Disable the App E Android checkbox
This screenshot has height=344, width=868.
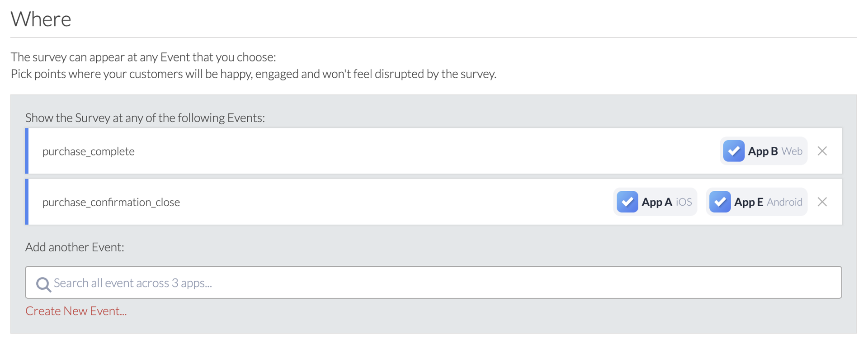point(720,202)
